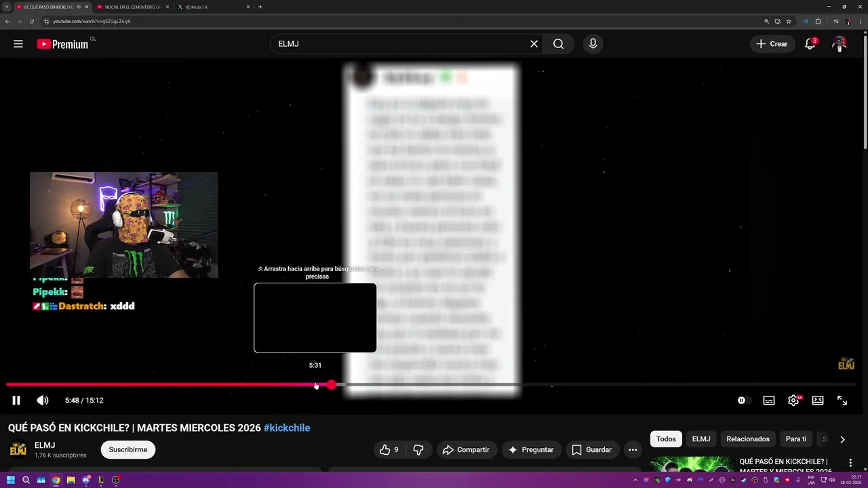Open options for the recommended video
This screenshot has width=868, height=488.
(x=850, y=463)
